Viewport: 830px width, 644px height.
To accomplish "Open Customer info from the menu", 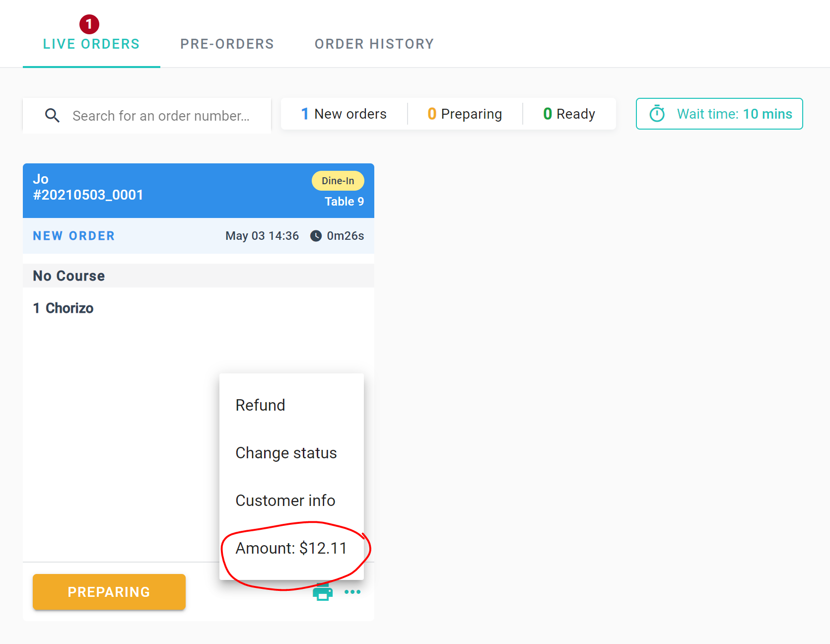I will click(285, 501).
